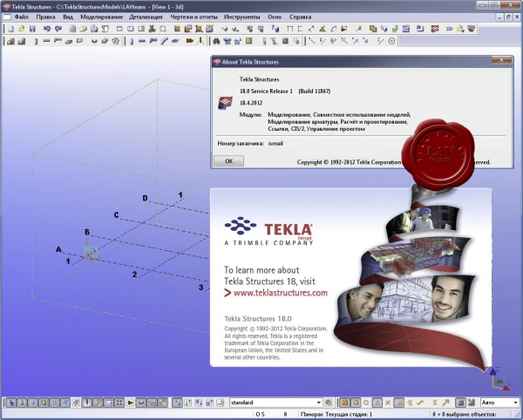Click the customer number value 'ismail'
This screenshot has width=523, height=420.
tap(275, 144)
